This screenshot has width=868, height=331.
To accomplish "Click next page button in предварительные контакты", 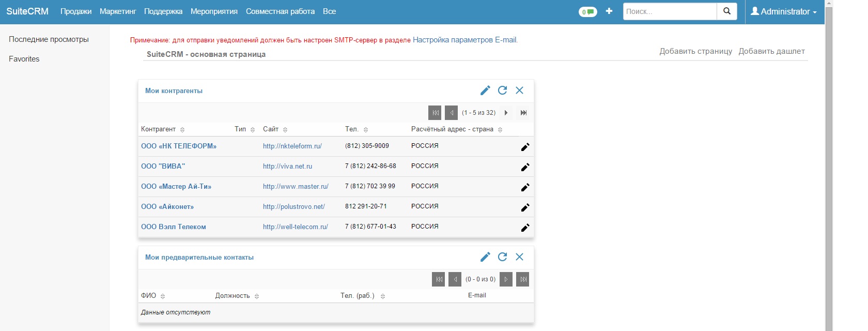I will click(506, 279).
